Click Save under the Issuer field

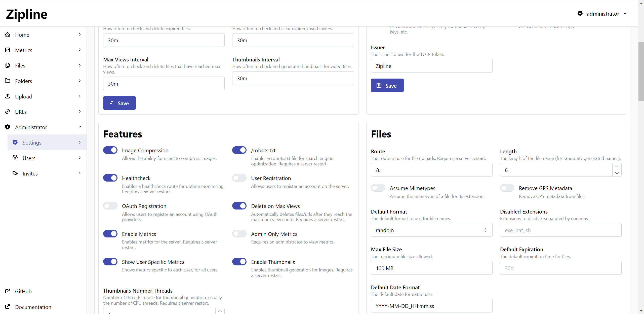(x=387, y=85)
